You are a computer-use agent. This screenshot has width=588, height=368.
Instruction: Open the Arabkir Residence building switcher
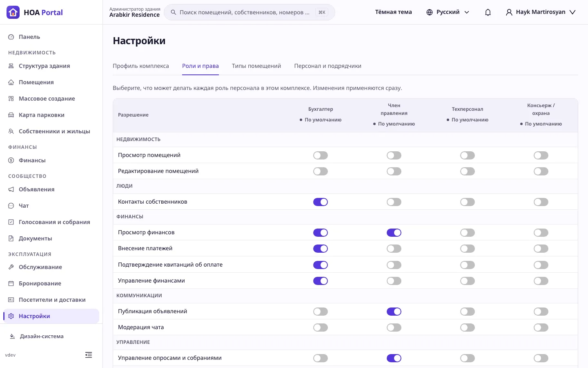[x=134, y=12]
